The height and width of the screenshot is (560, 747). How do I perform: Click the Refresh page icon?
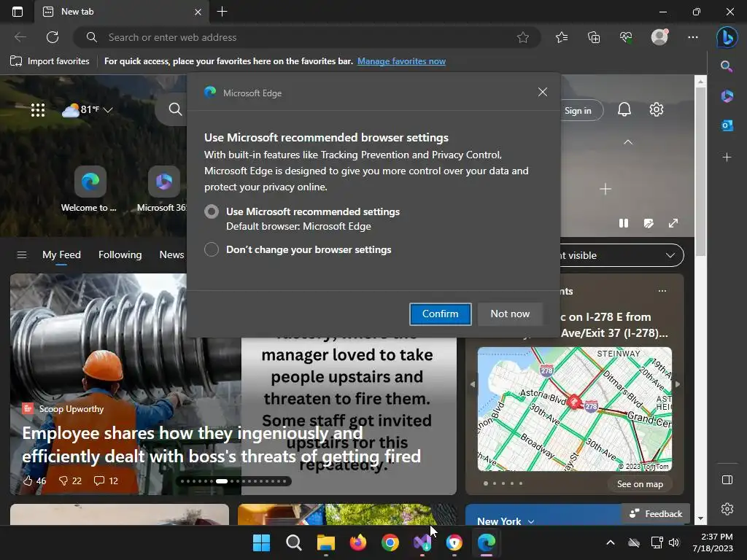pos(53,37)
